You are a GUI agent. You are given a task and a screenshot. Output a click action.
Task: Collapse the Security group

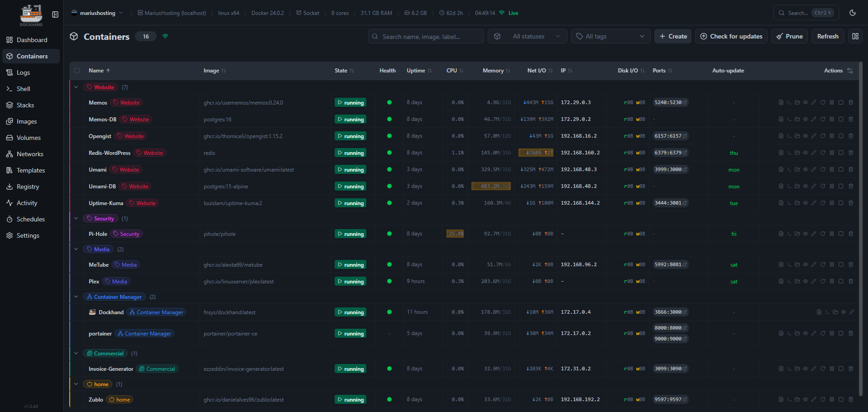(76, 219)
